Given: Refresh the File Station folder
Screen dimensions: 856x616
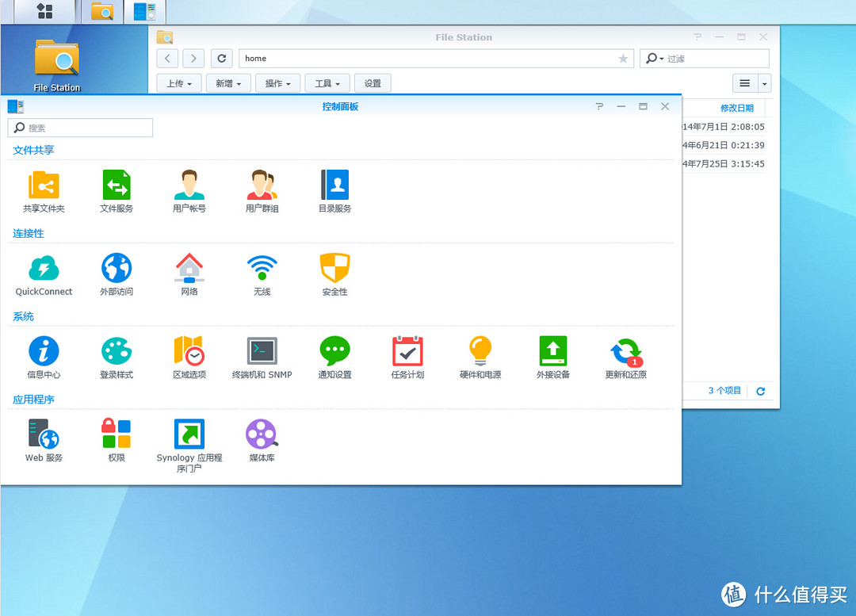Looking at the screenshot, I should (222, 59).
